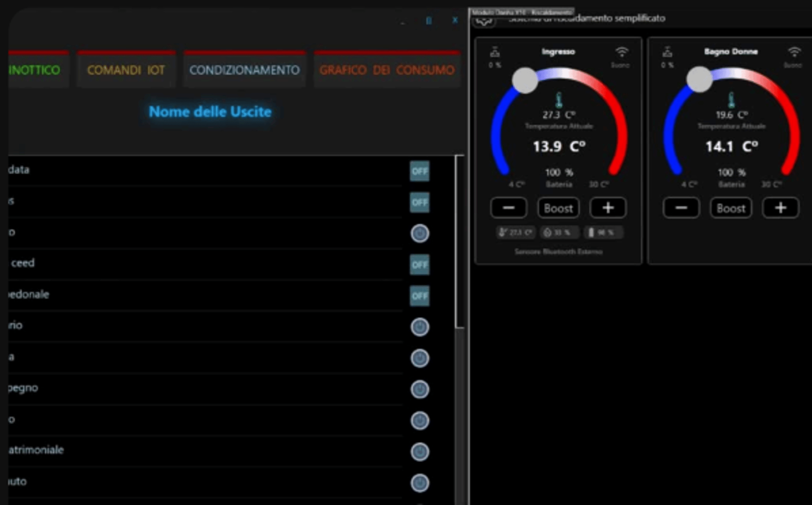Toggle the OFF switch in the 's' row

[x=420, y=202]
